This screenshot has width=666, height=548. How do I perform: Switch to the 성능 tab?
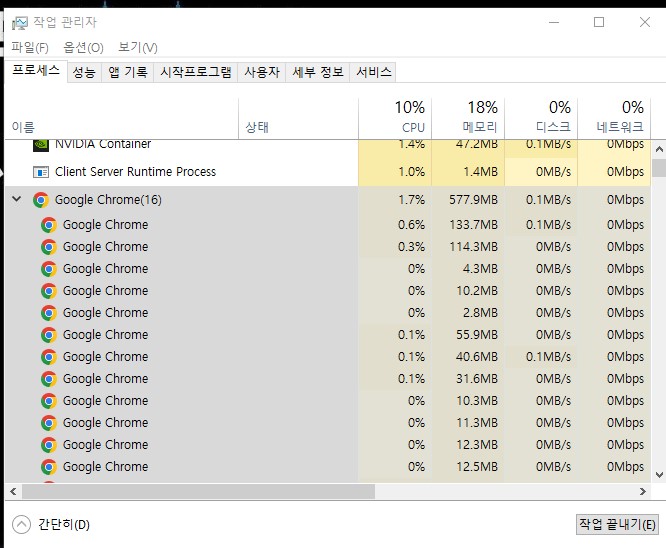(84, 72)
